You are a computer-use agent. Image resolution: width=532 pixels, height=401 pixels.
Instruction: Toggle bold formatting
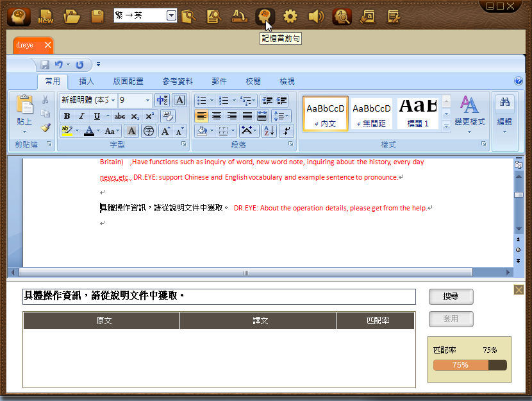coord(67,115)
